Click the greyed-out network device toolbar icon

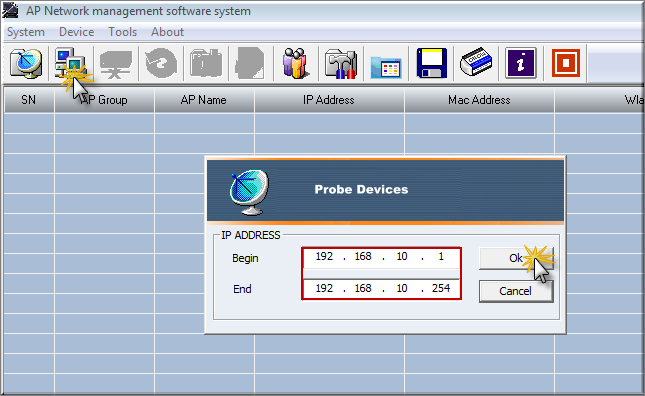pyautogui.click(x=116, y=64)
